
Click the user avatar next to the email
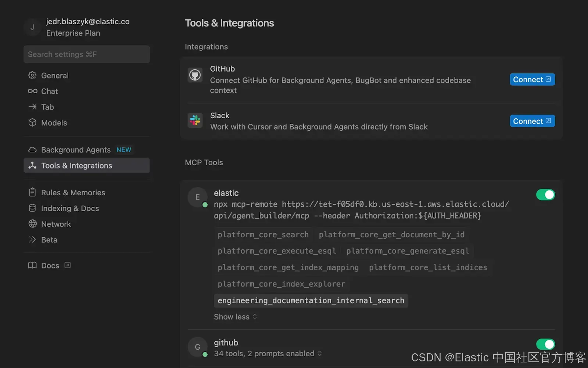[32, 27]
